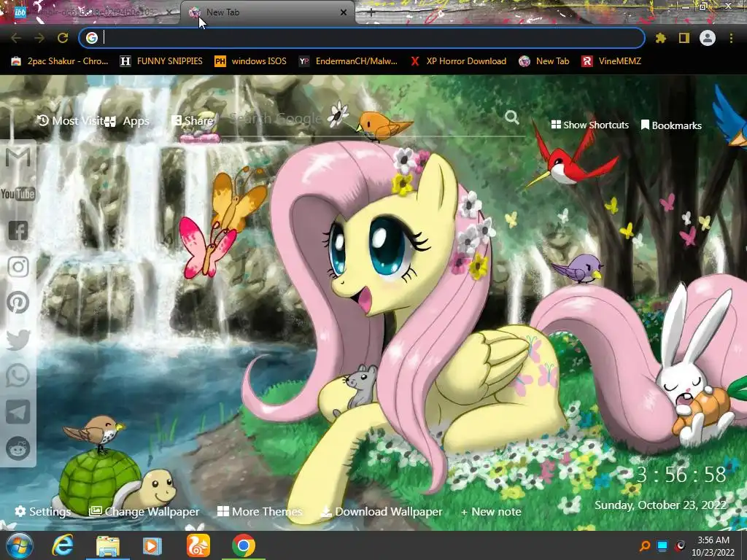
Task: Reload the current page
Action: [x=63, y=38]
